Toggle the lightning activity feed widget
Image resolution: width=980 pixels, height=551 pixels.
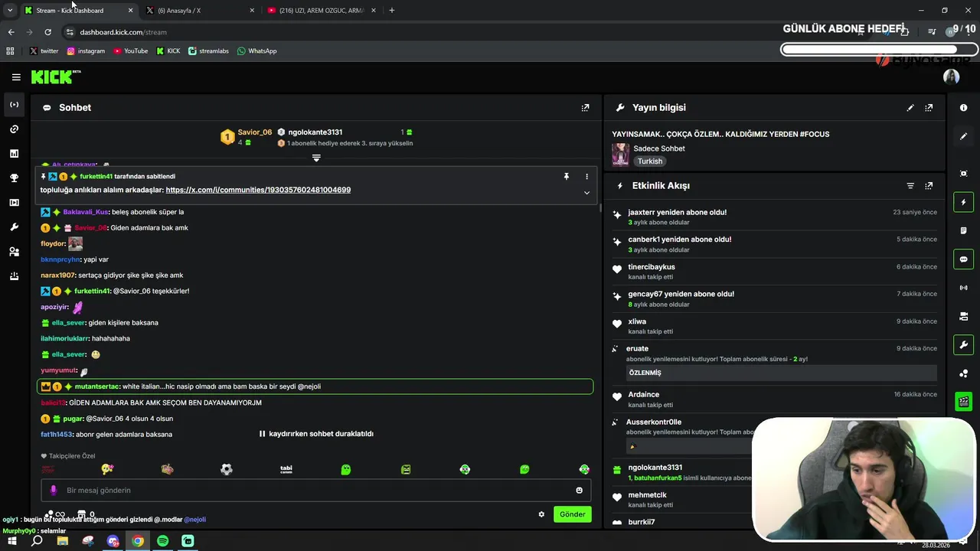click(x=963, y=202)
